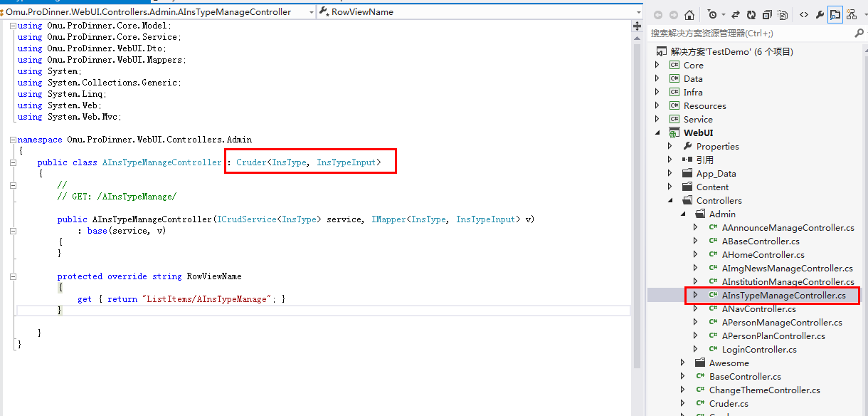This screenshot has height=416, width=868.
Task: Open Properties wrench icon in toolbar
Action: [x=820, y=14]
